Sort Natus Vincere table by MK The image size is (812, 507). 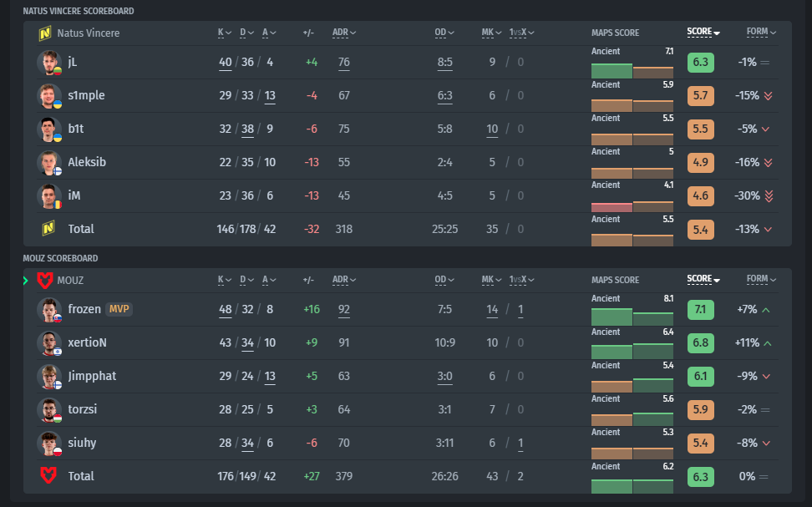(491, 33)
